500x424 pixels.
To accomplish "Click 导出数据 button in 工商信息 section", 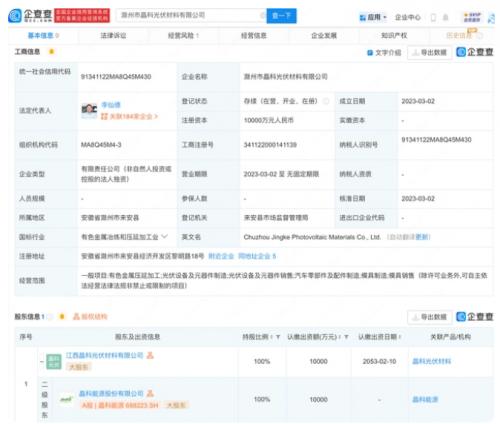I will coord(429,53).
